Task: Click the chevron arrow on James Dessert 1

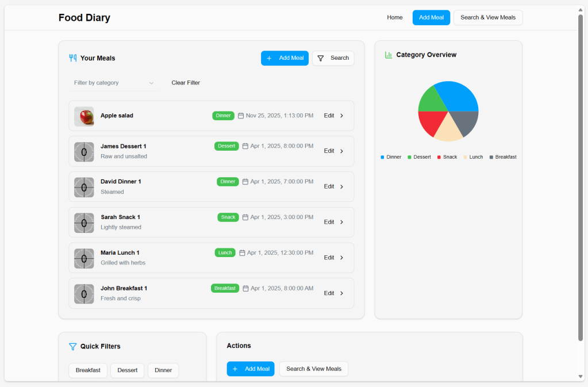Action: (x=341, y=151)
